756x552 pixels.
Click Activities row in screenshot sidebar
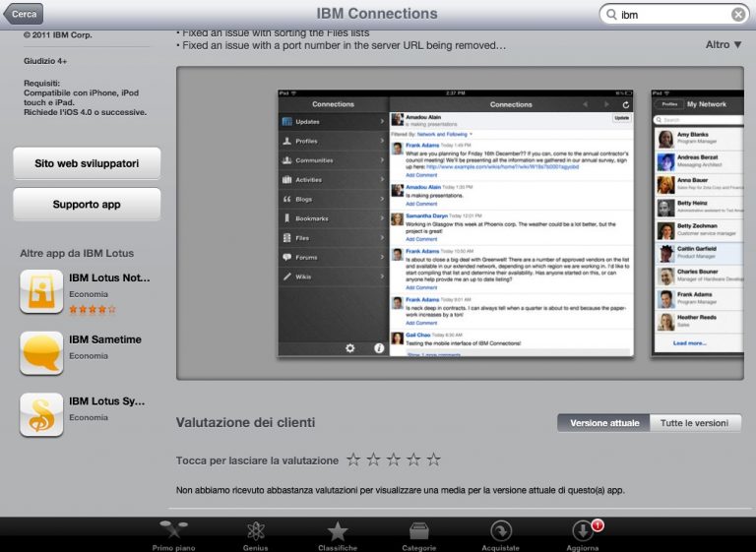334,179
